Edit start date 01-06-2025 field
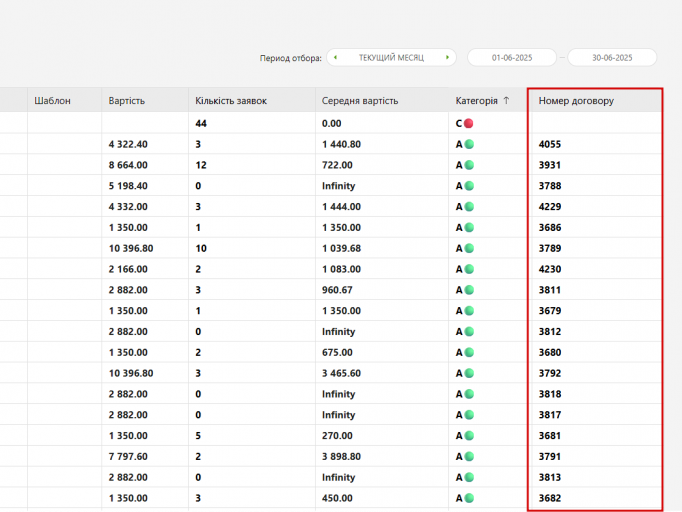The width and height of the screenshot is (682, 512). pos(512,57)
